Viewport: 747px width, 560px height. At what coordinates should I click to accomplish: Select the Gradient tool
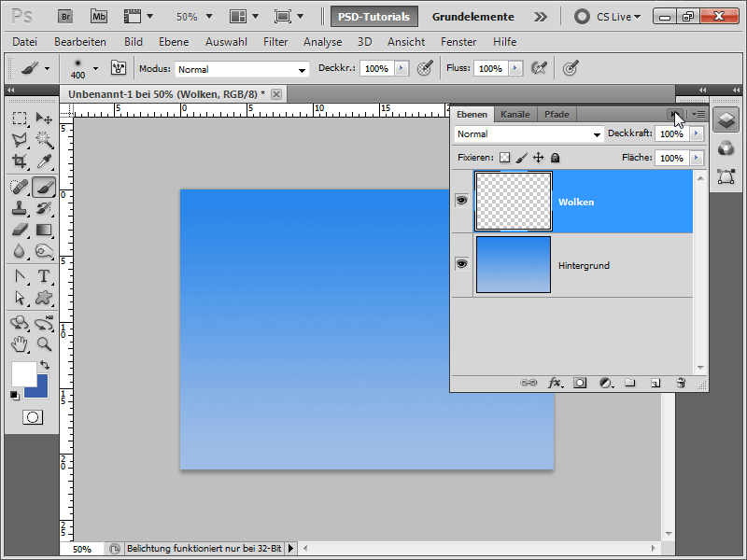(44, 230)
